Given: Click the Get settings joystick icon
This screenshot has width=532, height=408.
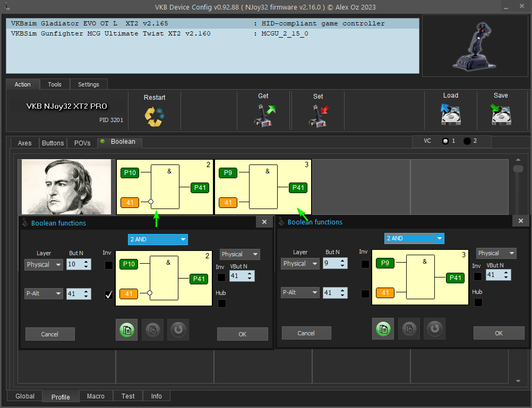Looking at the screenshot, I should pyautogui.click(x=263, y=115).
